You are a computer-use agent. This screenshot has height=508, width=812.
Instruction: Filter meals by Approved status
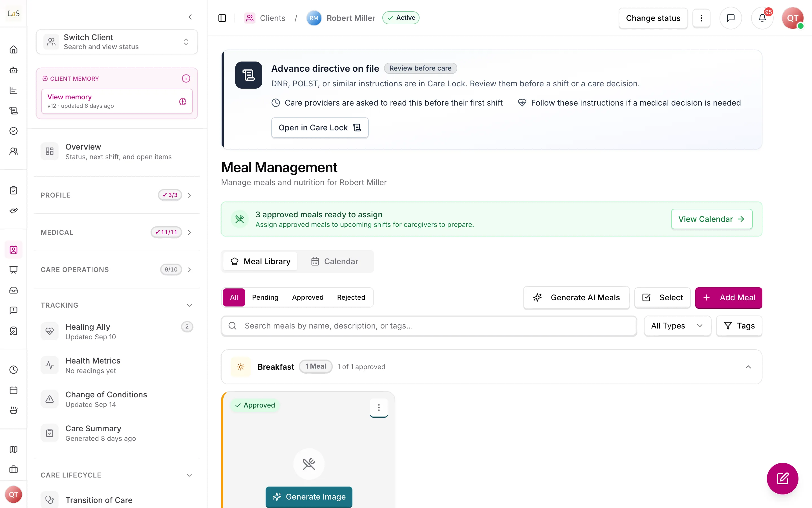click(x=307, y=297)
